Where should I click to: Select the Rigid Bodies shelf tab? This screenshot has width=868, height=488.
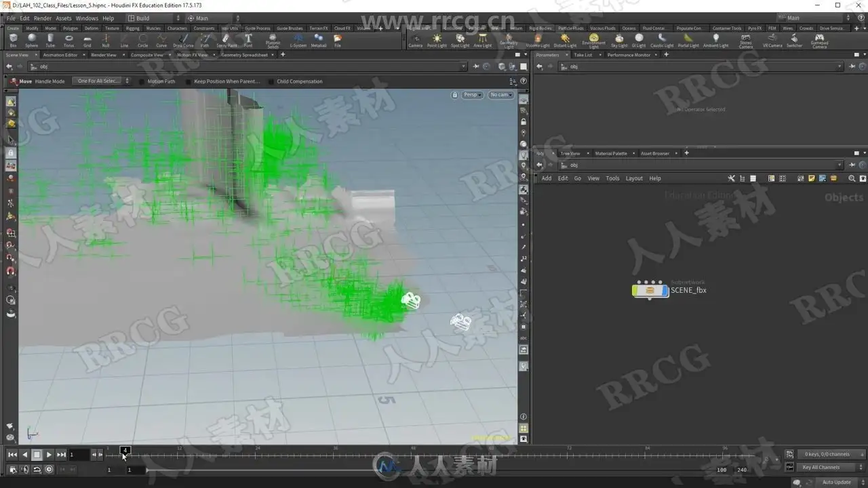(x=540, y=28)
